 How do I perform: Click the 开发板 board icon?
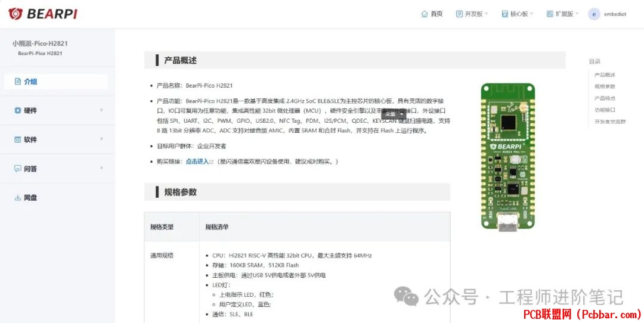[x=460, y=14]
